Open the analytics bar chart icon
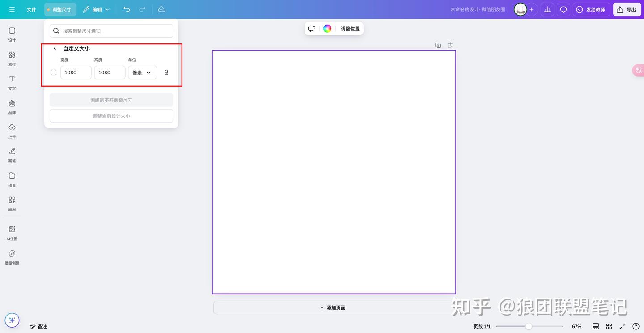Viewport: 644px width, 333px height. (x=547, y=9)
